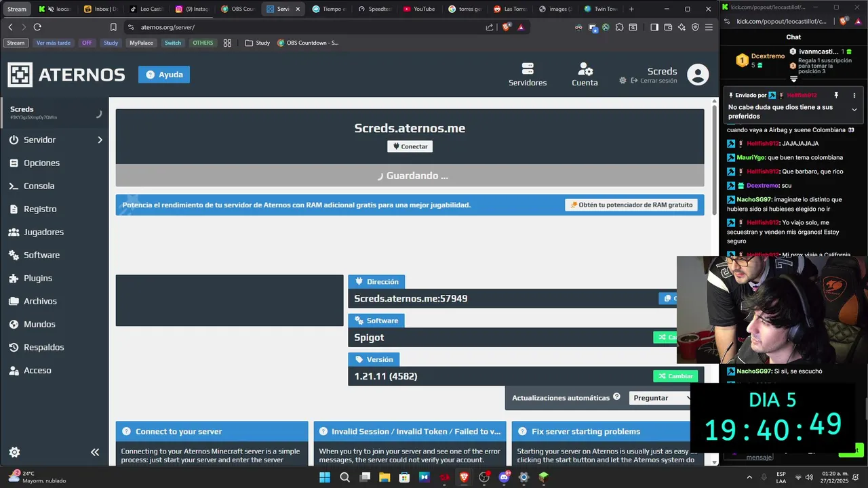Switch to the Twin Towers browser tab
Viewport: 868px width, 488px height.
point(601,9)
